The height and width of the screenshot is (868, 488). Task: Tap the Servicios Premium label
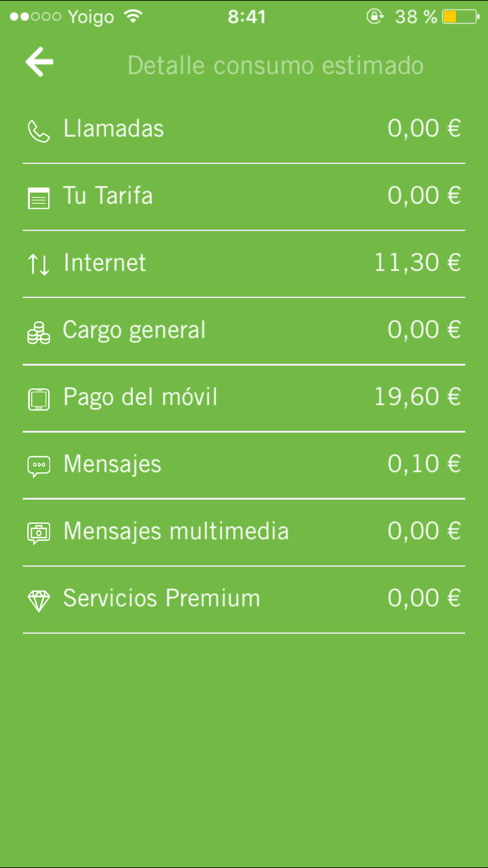161,598
